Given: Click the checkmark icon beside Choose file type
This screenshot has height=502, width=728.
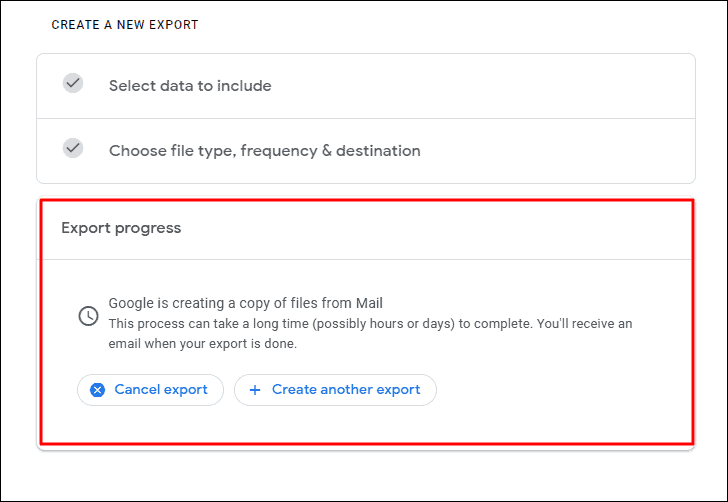Looking at the screenshot, I should click(73, 149).
